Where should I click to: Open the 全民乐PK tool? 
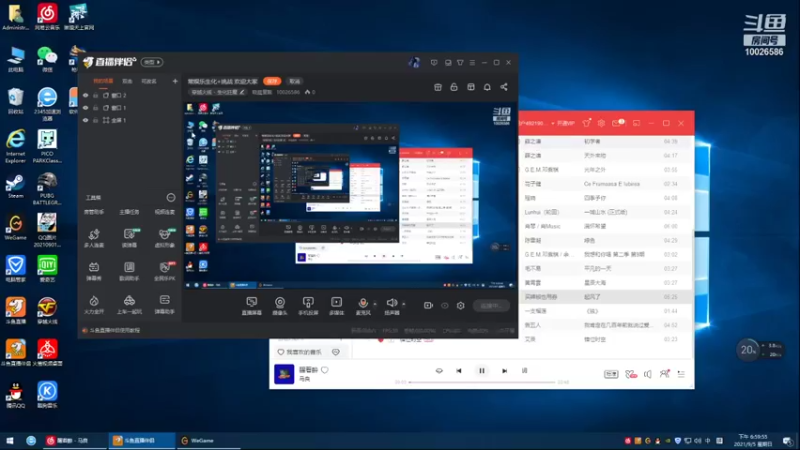coord(164,271)
